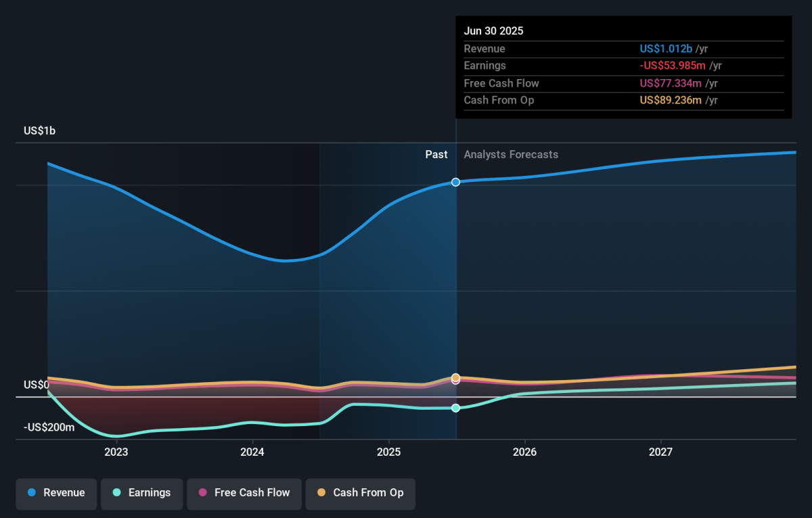Viewport: 812px width, 518px height.
Task: Click the pink Free Cash Flow dot
Action: (x=202, y=493)
